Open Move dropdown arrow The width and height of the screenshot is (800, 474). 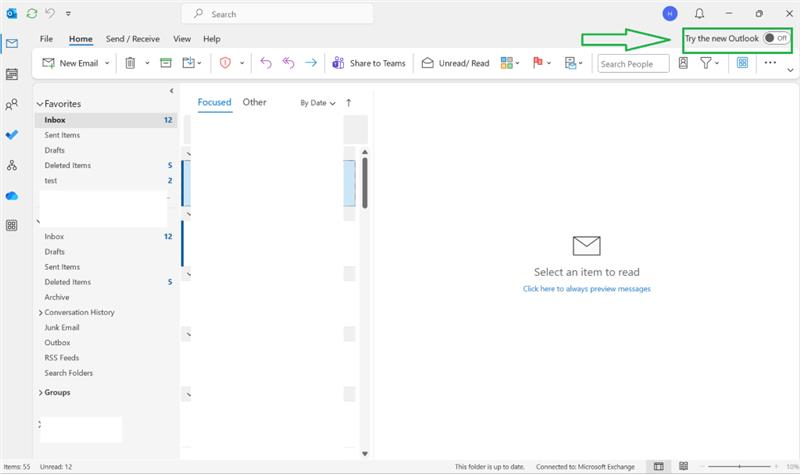tap(199, 63)
